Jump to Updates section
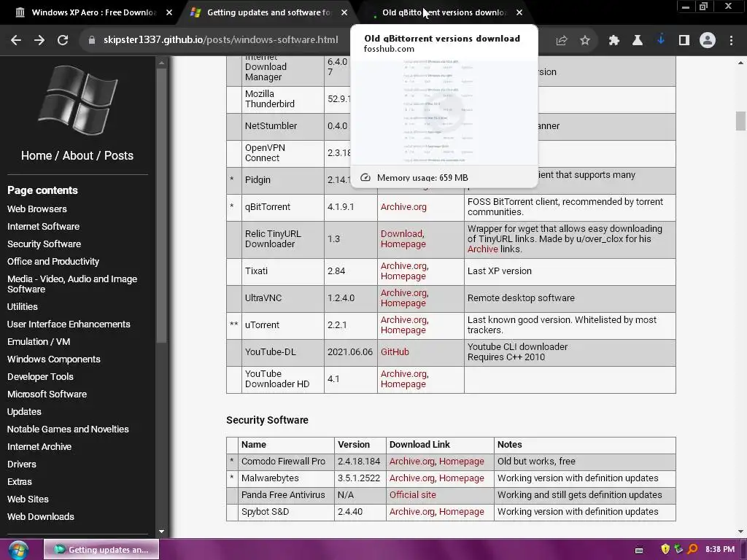The image size is (747, 560). 24,412
